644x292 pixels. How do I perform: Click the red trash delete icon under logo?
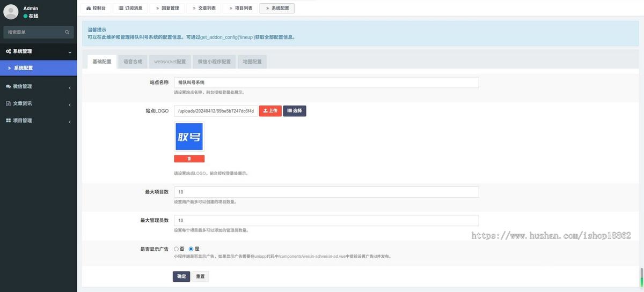pyautogui.click(x=189, y=159)
